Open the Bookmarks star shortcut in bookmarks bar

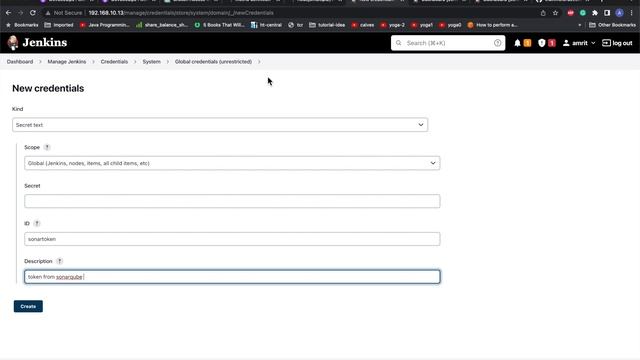22,25
